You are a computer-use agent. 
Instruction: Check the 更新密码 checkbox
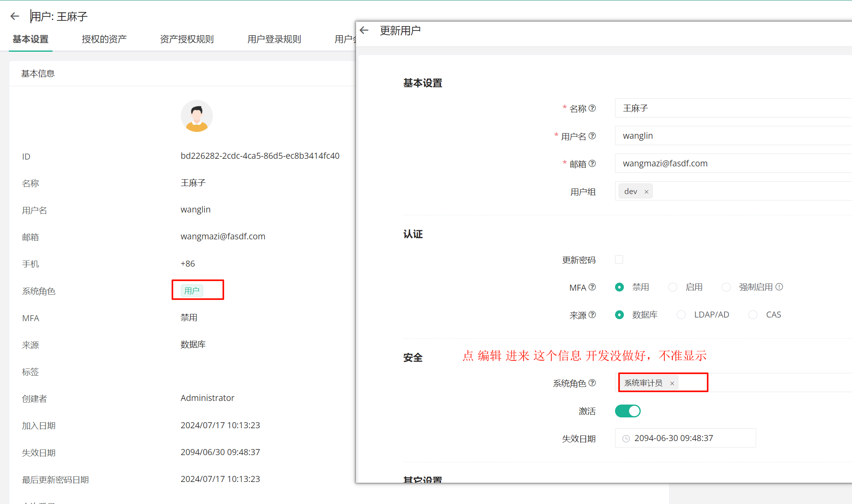[619, 260]
